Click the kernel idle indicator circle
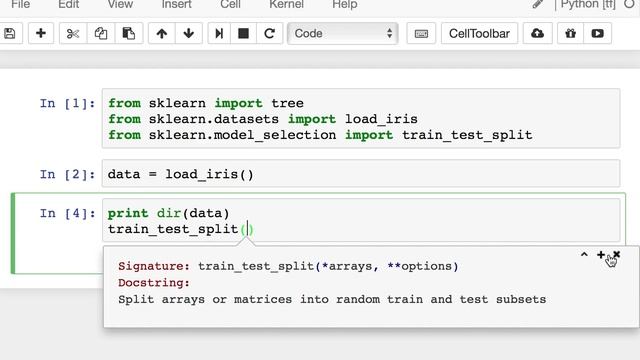 (x=630, y=4)
